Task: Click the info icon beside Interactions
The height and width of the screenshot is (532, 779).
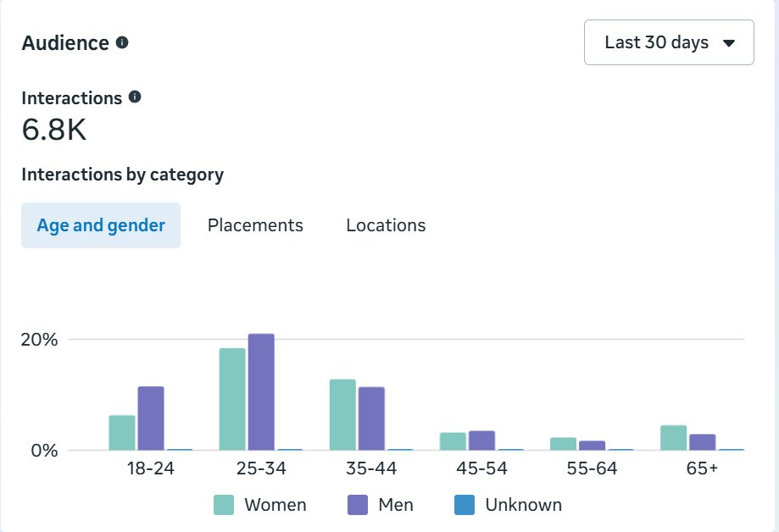Action: 135,97
